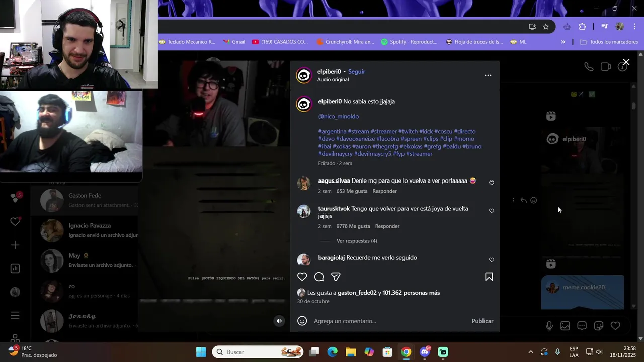Show more bookmarks with the double chevron

tap(563, 42)
